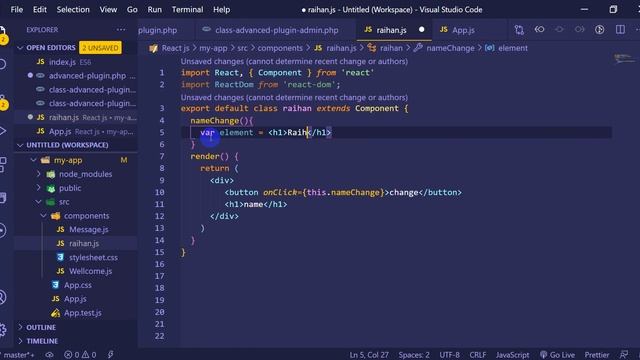Click nameChange breadcrumb segment
640x360 pixels.
pyautogui.click(x=450, y=48)
